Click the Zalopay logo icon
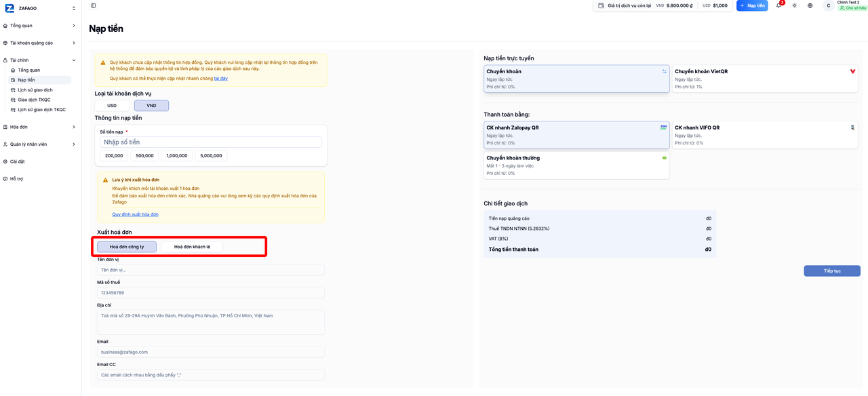Screen dimensions: 868x396 [664, 127]
